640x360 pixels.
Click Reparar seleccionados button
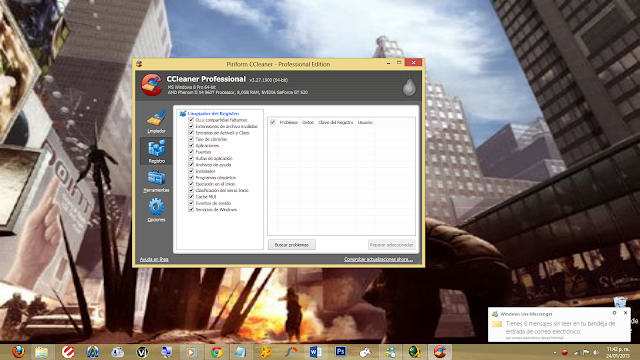391,245
